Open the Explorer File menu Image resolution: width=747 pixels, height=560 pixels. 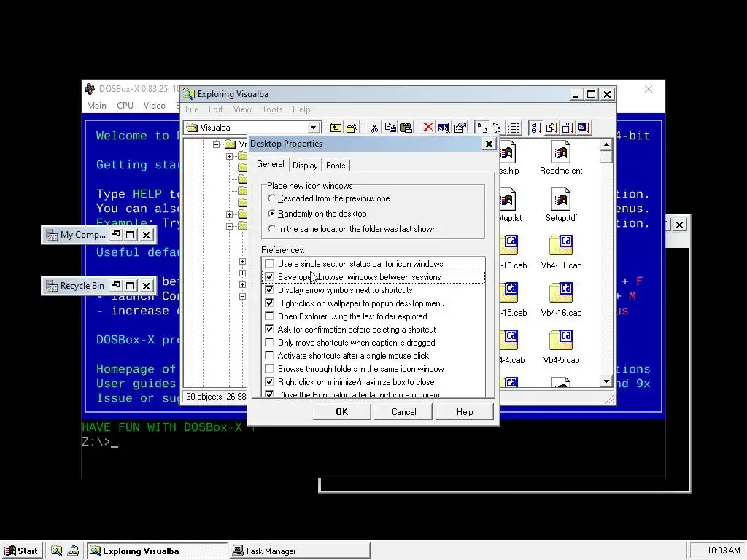(192, 109)
